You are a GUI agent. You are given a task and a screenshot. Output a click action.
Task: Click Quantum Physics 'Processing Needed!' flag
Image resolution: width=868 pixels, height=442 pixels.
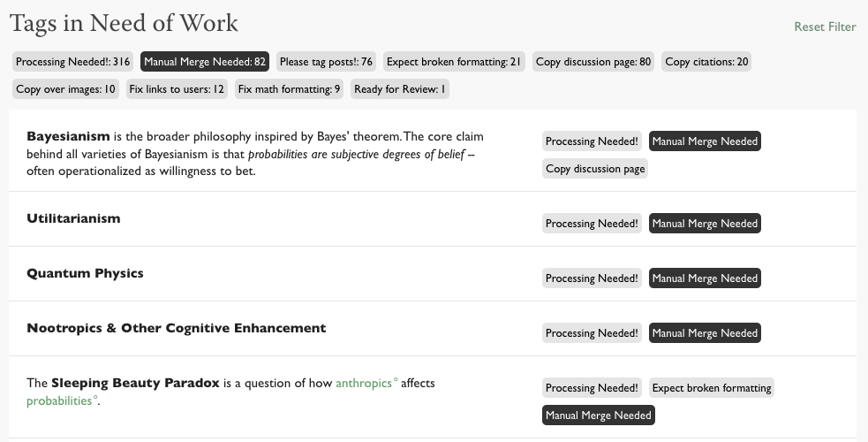pyautogui.click(x=592, y=278)
